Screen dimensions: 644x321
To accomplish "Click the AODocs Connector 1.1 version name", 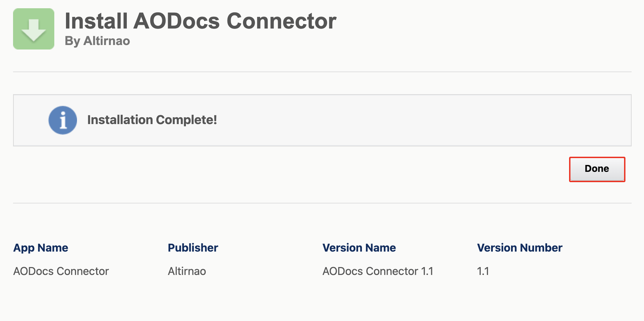I will pyautogui.click(x=377, y=271).
